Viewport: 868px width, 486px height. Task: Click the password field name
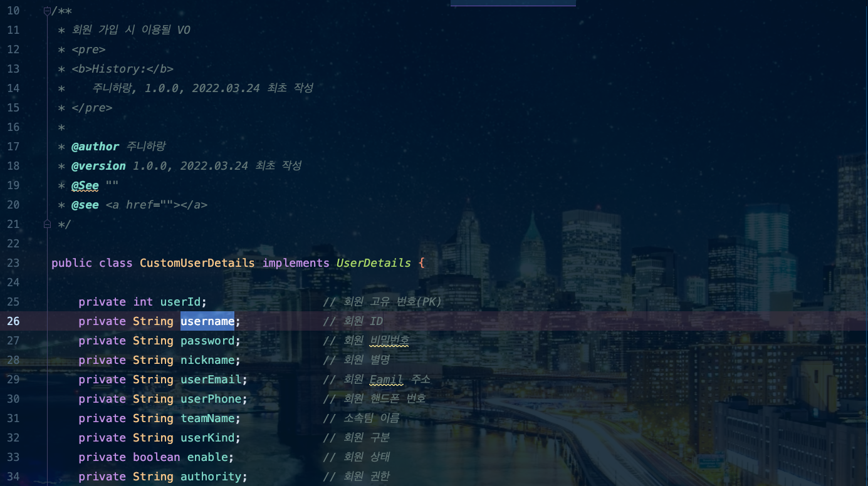[207, 341]
